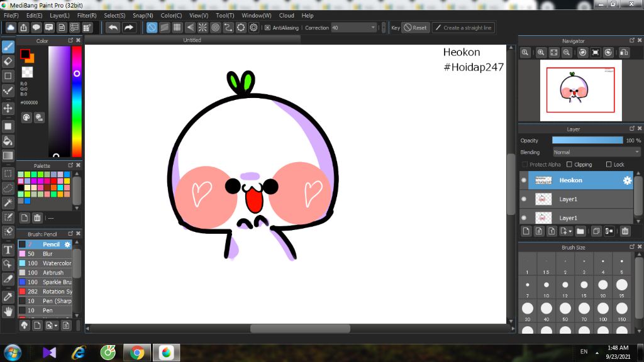Select the Lasso selection tool
Viewport: 644px width, 362px height.
[x=8, y=188]
